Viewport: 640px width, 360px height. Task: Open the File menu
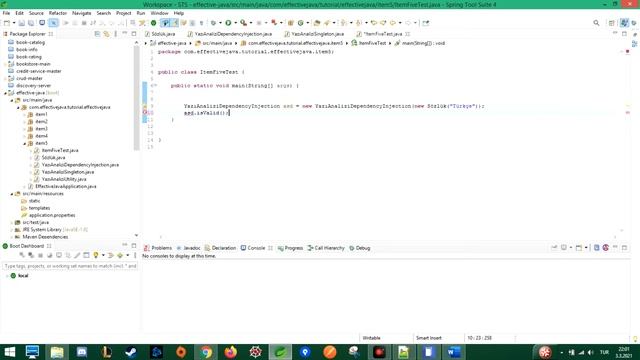click(6, 13)
